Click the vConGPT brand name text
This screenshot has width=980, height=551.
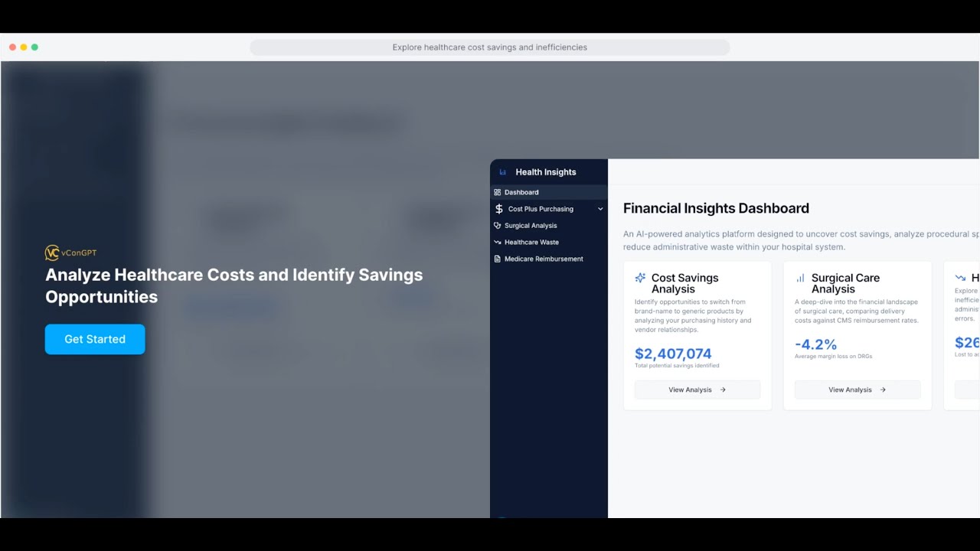pyautogui.click(x=79, y=253)
